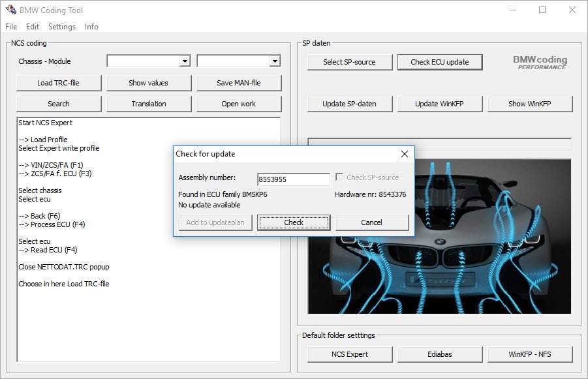Click the Ediabas folder button
Image resolution: width=588 pixels, height=379 pixels.
[439, 354]
